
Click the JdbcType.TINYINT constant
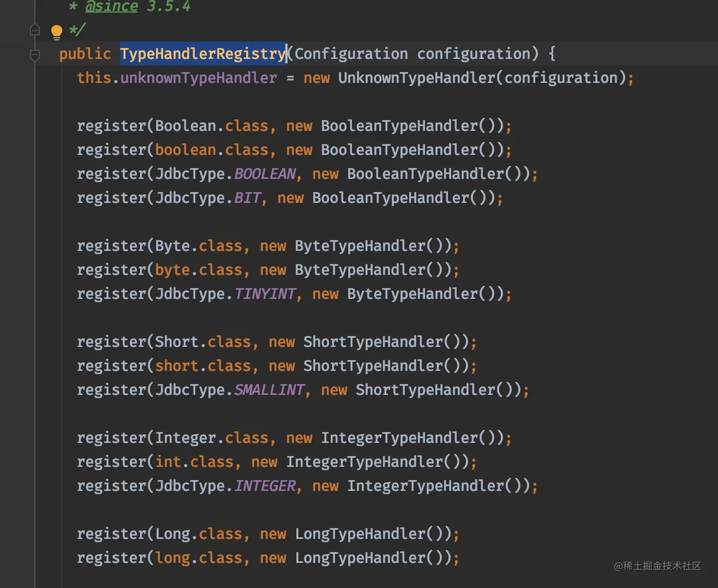click(225, 294)
